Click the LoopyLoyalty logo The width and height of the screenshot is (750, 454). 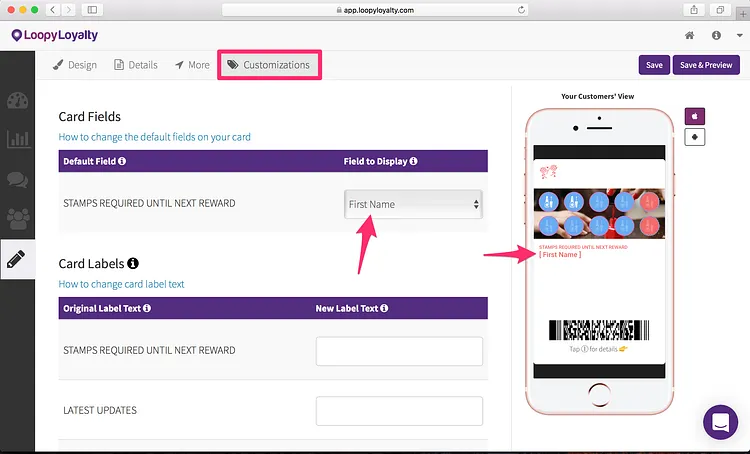tap(55, 35)
